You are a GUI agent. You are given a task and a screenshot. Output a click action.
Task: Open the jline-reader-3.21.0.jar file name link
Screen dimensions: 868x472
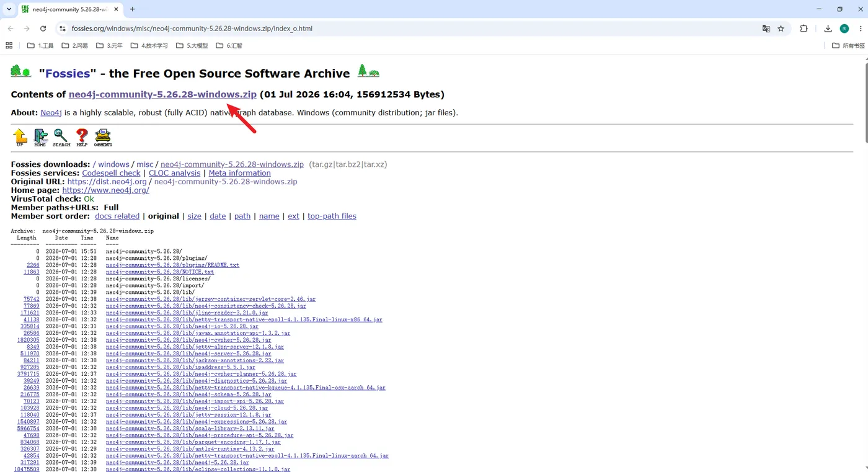click(187, 313)
